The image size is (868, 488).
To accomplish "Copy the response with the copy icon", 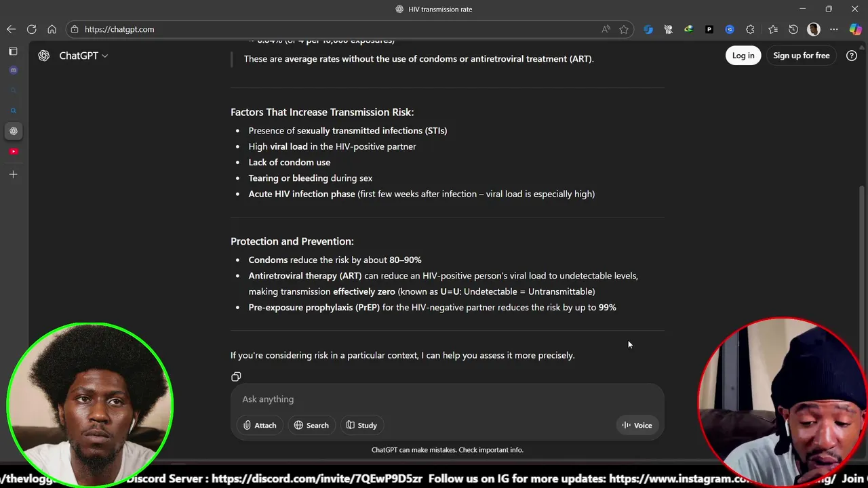I will (236, 376).
